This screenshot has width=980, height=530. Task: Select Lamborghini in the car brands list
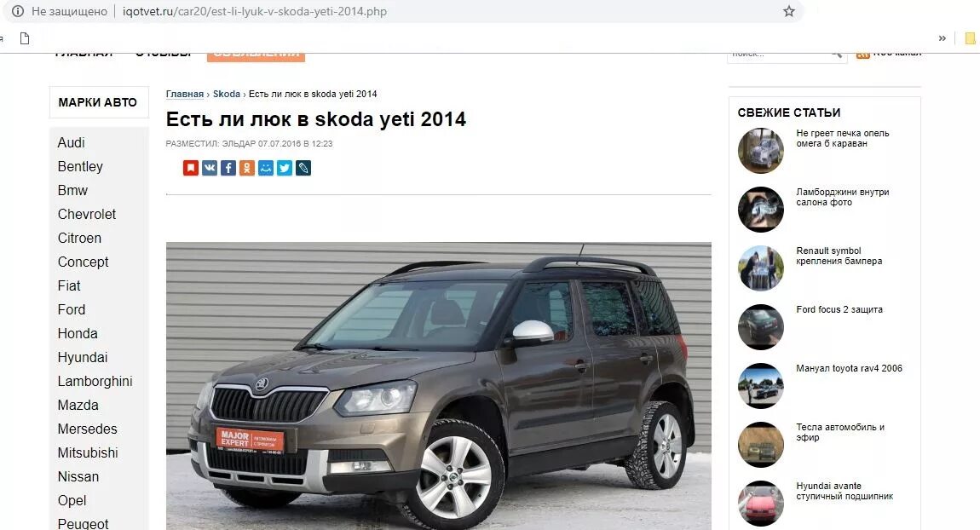95,381
